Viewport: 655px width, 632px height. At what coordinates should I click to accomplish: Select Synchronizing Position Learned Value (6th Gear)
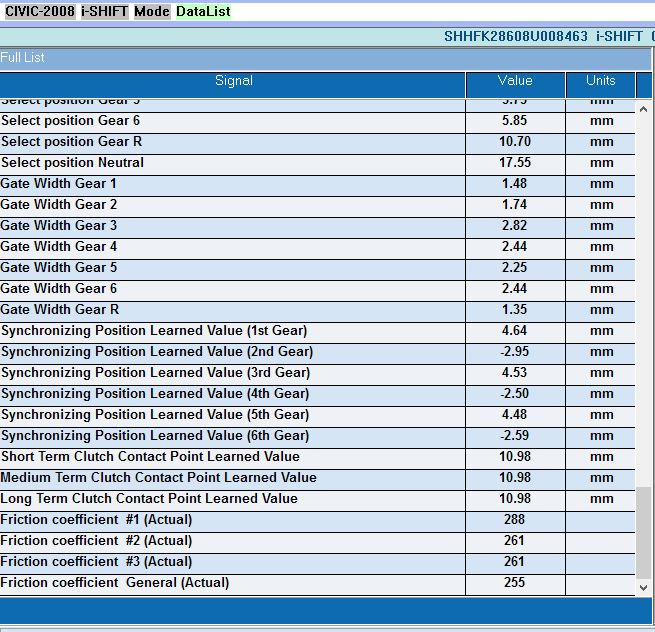pyautogui.click(x=317, y=436)
